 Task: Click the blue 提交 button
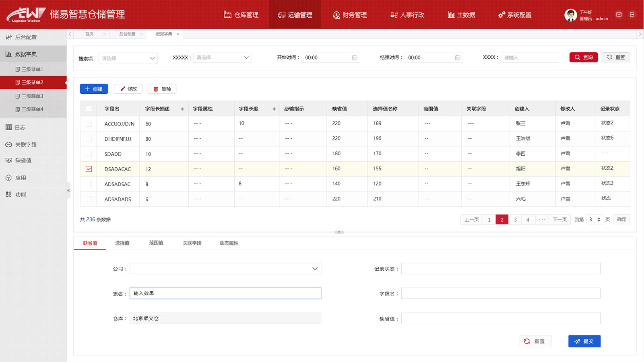tap(584, 341)
